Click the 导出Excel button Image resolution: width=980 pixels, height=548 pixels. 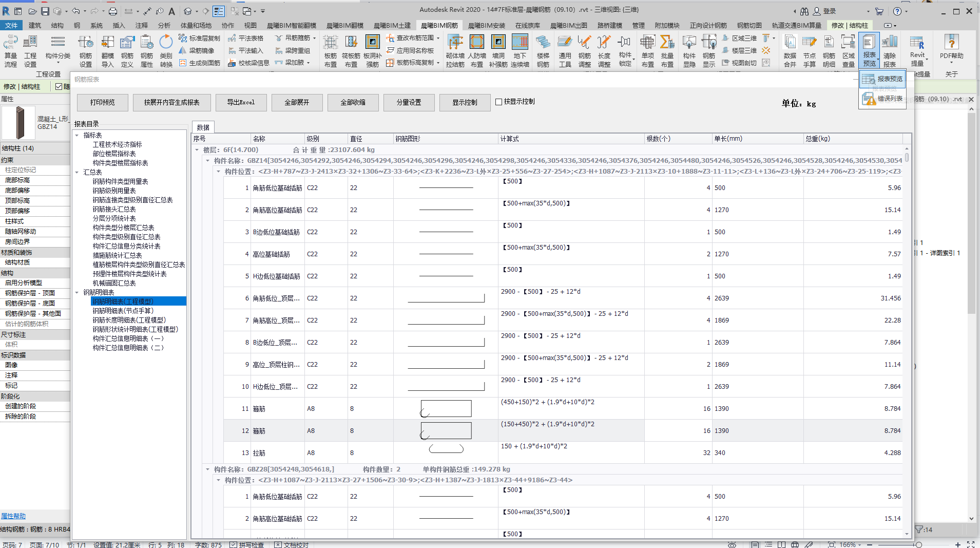(241, 102)
